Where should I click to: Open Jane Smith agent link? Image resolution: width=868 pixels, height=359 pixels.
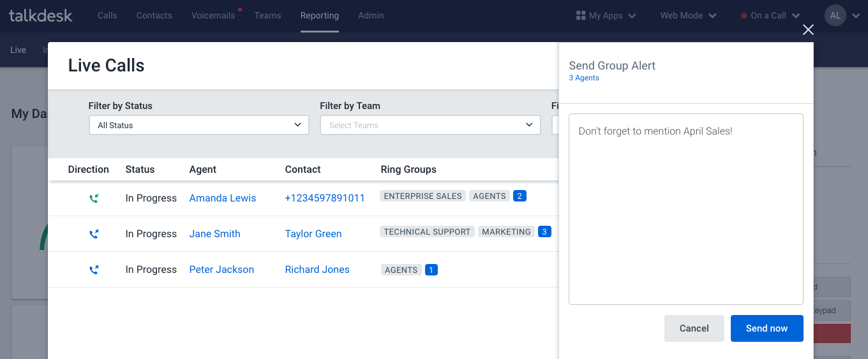215,234
